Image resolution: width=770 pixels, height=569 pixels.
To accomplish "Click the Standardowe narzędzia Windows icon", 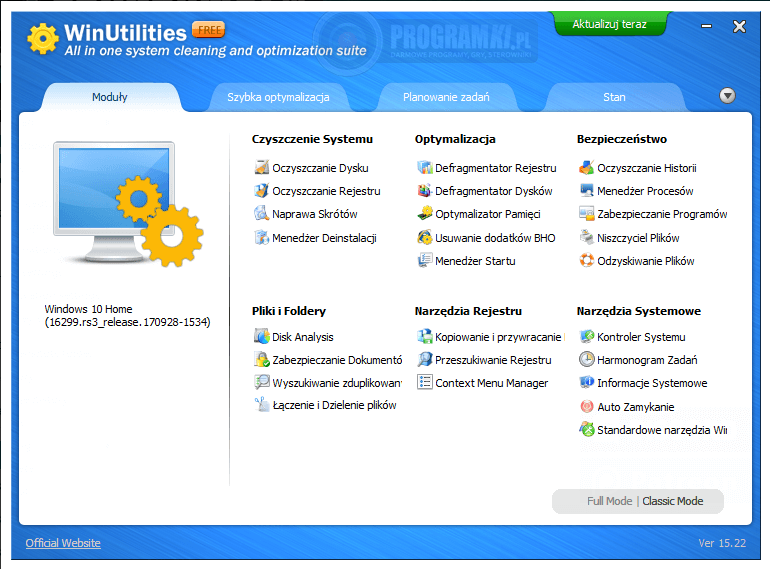I will tap(586, 430).
